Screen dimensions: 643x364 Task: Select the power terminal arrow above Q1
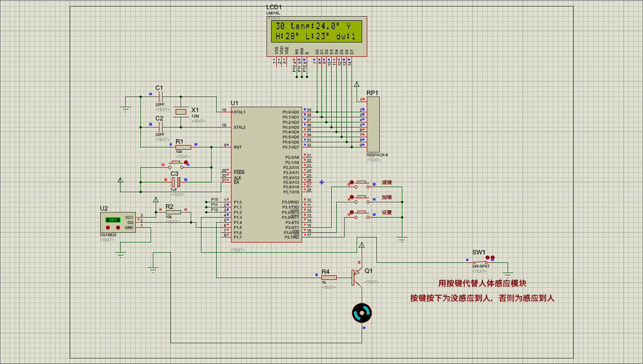click(361, 246)
